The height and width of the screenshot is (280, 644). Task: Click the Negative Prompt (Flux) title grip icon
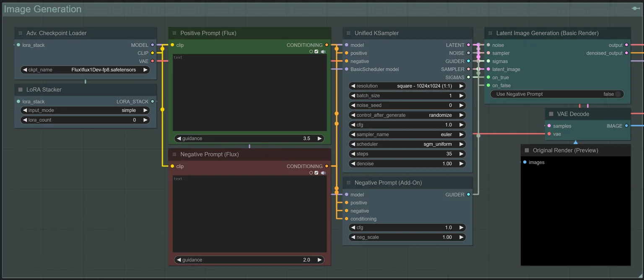pos(174,154)
